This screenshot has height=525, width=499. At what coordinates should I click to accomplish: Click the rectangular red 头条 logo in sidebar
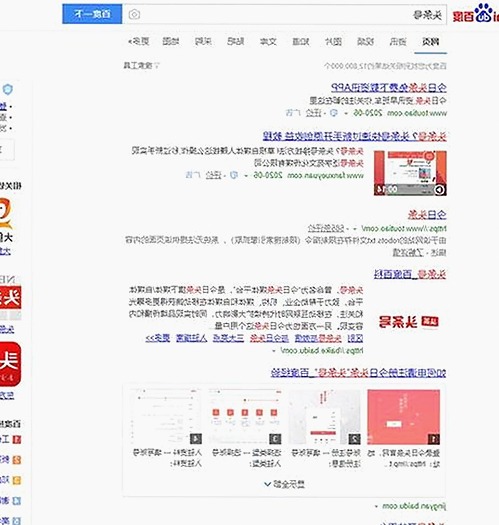[10, 297]
